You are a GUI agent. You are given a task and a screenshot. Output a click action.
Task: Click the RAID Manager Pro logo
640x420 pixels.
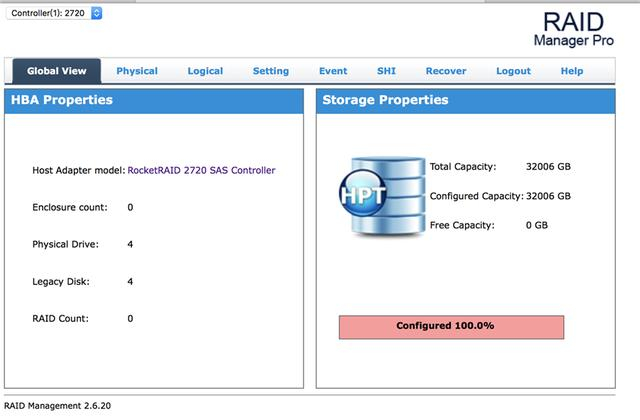point(573,29)
